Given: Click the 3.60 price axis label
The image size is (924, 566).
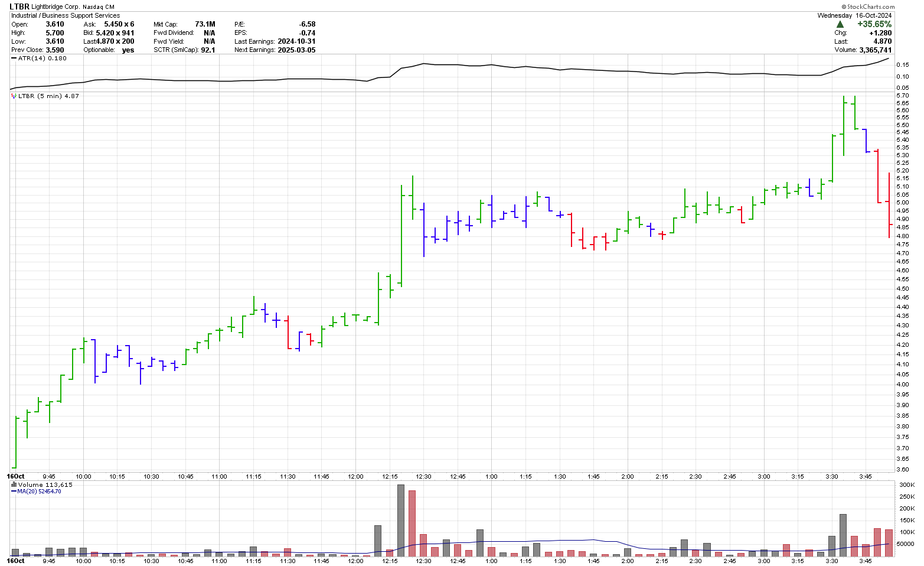Looking at the screenshot, I should [902, 470].
